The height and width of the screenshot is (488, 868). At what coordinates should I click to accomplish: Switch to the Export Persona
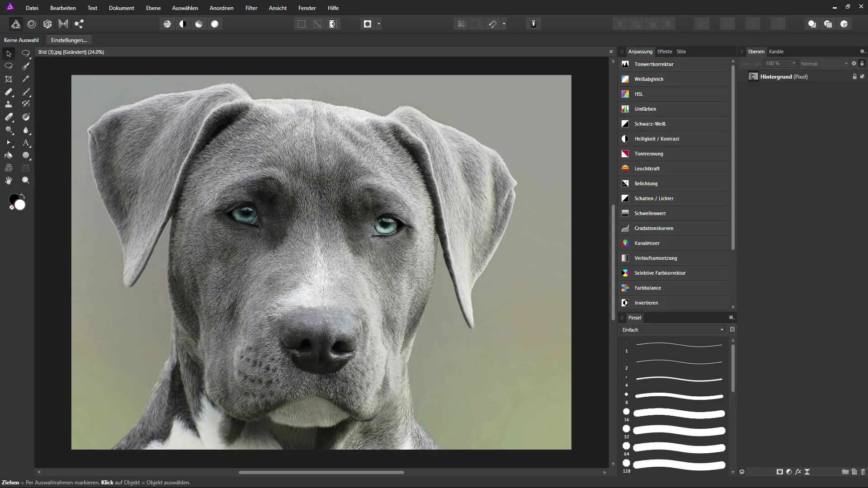coord(79,24)
